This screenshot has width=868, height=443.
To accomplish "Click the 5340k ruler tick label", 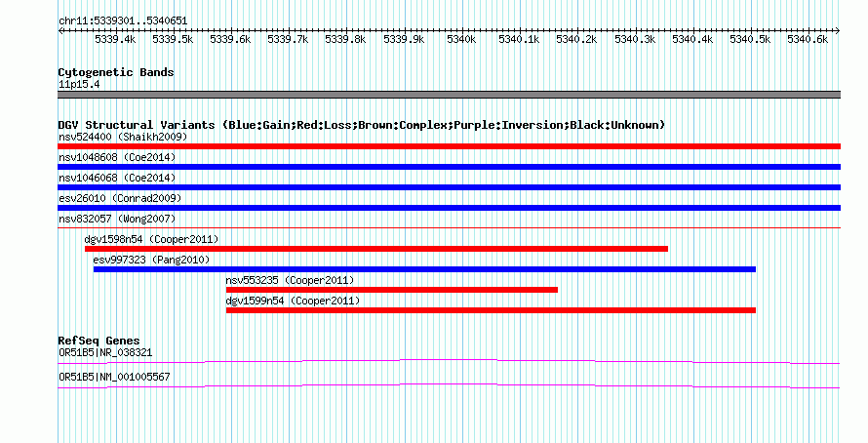I will (x=461, y=39).
